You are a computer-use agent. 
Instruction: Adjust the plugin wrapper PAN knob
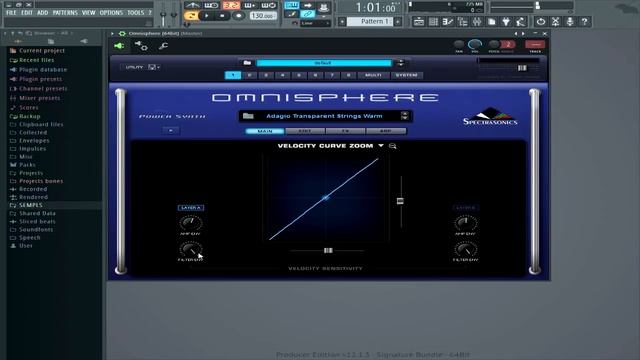click(x=459, y=44)
